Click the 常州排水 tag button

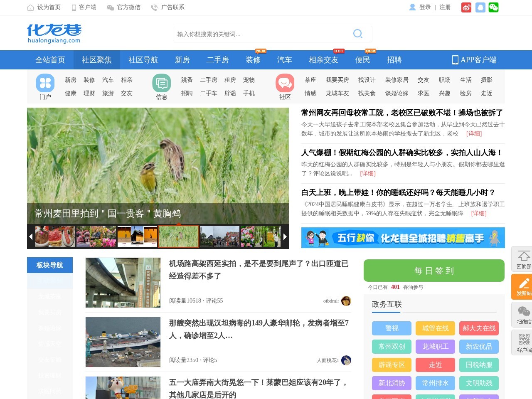pyautogui.click(x=435, y=383)
